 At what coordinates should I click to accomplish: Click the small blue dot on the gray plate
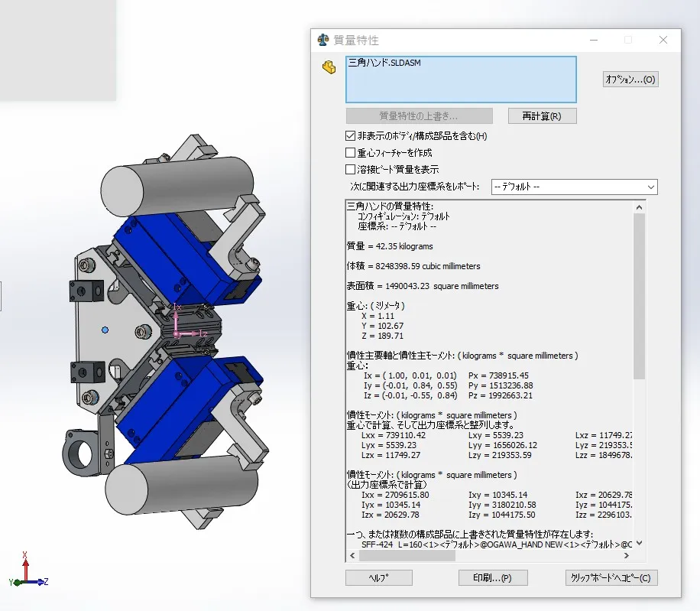pyautogui.click(x=105, y=329)
